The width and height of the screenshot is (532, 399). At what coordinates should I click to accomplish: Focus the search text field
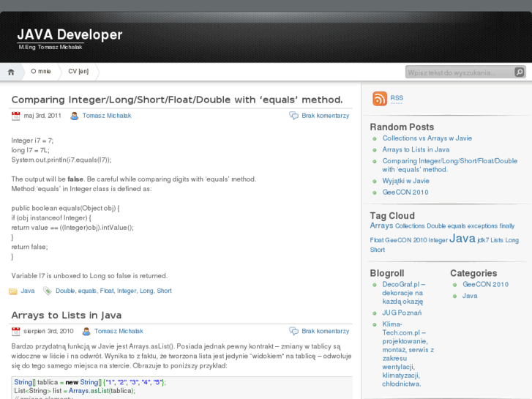[460, 72]
